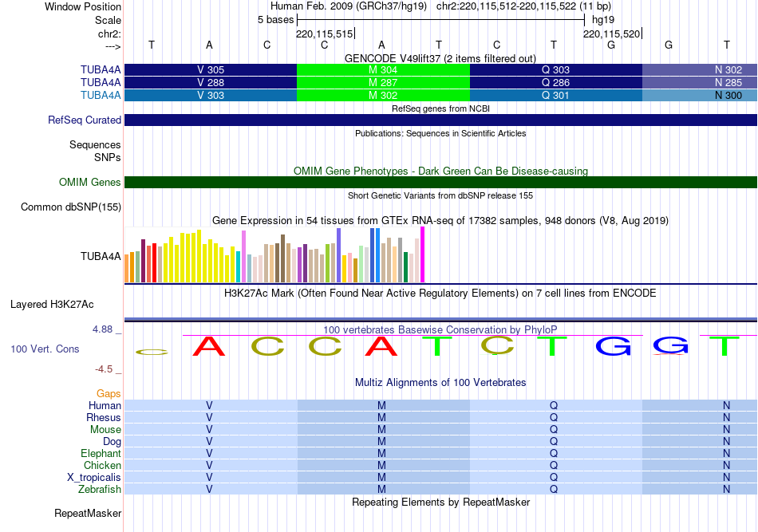Click the RepeatMasker track label

(x=88, y=513)
